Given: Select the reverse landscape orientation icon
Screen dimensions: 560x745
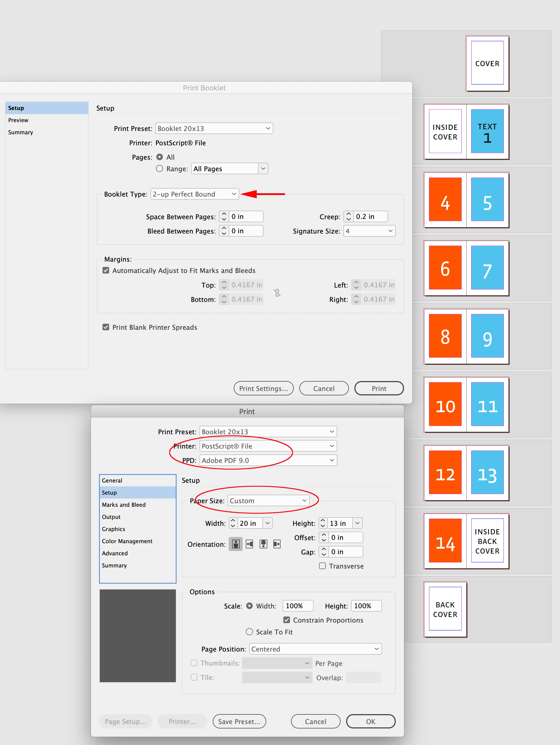Looking at the screenshot, I should click(x=277, y=544).
